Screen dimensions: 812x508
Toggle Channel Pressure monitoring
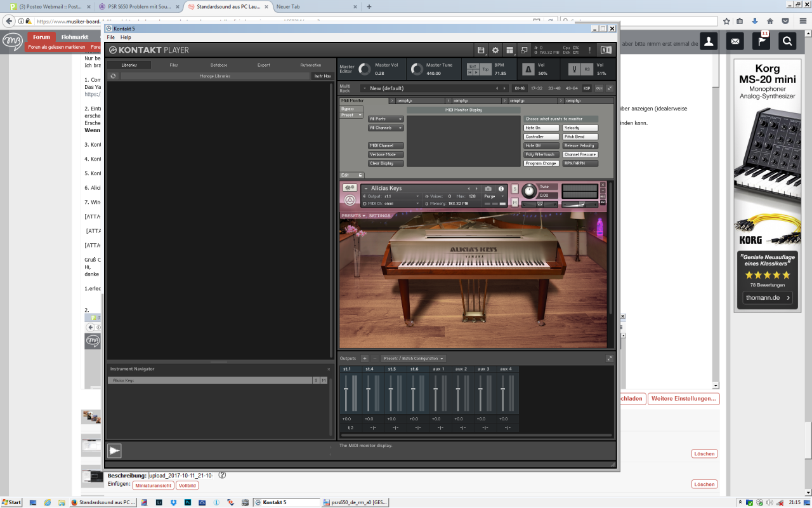pyautogui.click(x=580, y=154)
